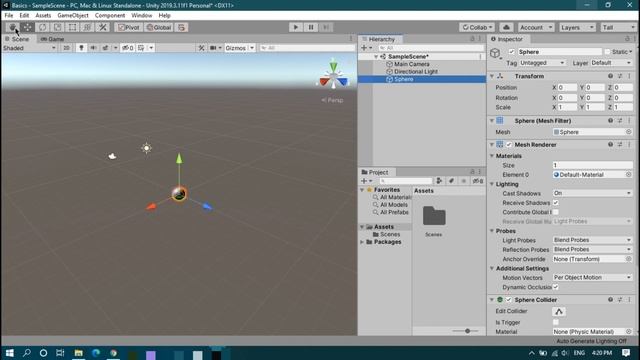Click the Directional Light sun icon in scene
This screenshot has height=360, width=640.
(147, 148)
